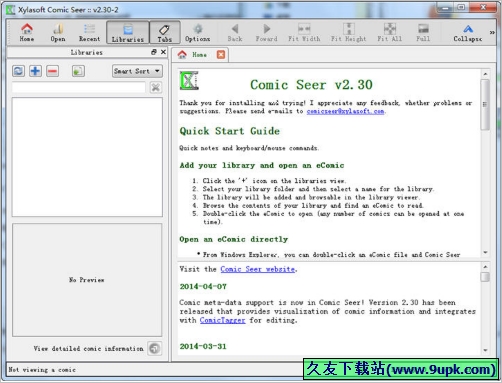Click the empty library tree list

(87, 157)
